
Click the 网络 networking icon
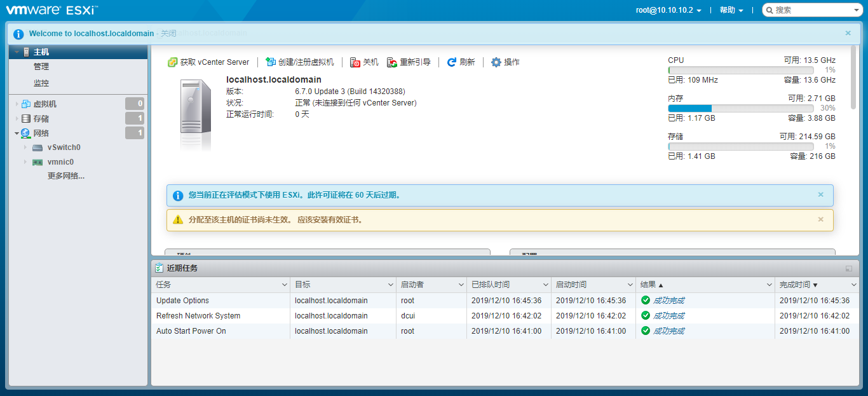[x=26, y=133]
